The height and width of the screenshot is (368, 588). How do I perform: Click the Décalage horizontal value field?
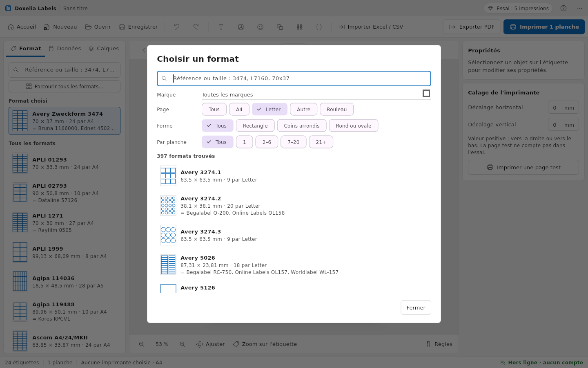point(563,108)
